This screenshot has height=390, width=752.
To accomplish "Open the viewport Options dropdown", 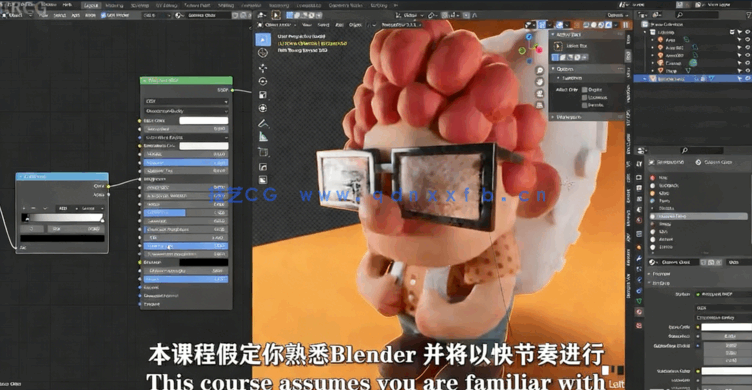I will [617, 15].
